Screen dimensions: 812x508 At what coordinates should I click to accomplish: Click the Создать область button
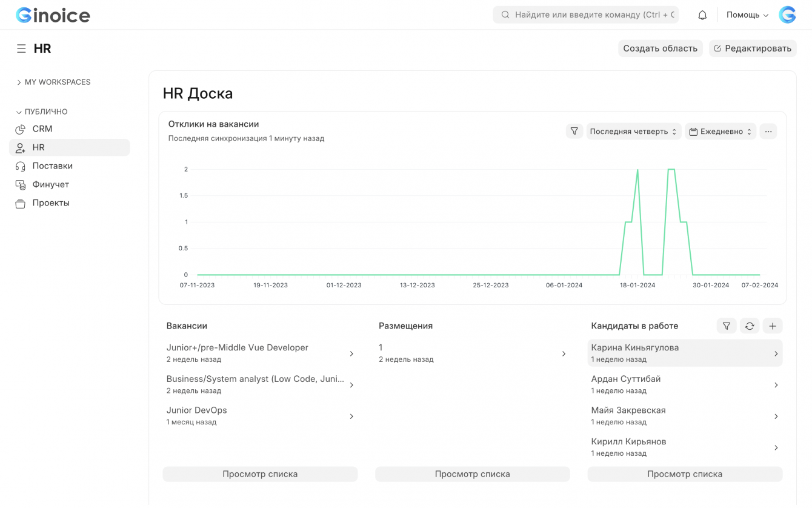(x=660, y=48)
